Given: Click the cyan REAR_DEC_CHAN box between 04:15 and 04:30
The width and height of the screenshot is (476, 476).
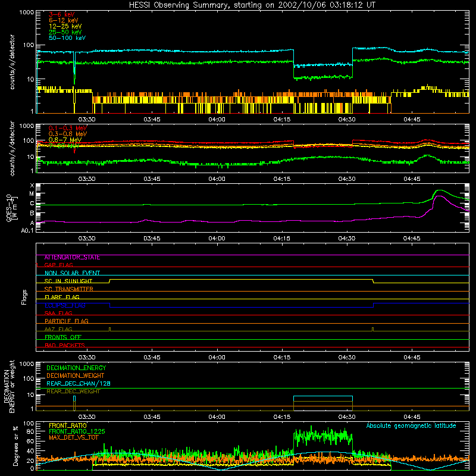Looking at the screenshot, I should click(323, 399).
